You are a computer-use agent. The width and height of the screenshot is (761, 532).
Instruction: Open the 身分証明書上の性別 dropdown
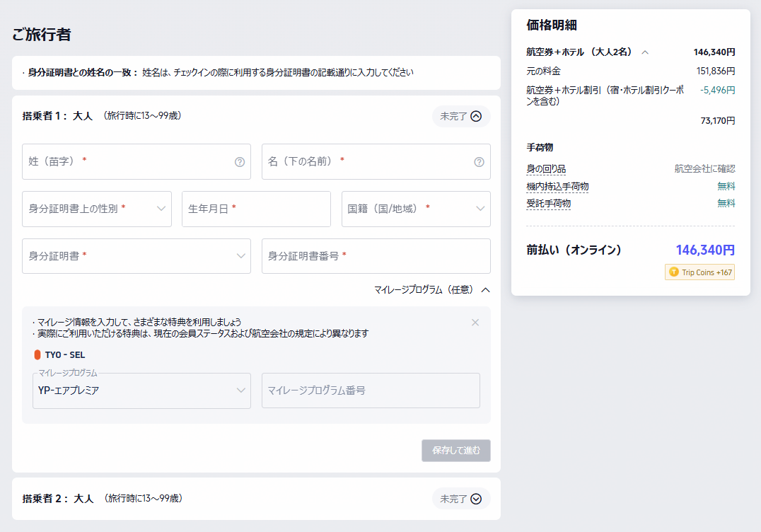pos(97,209)
